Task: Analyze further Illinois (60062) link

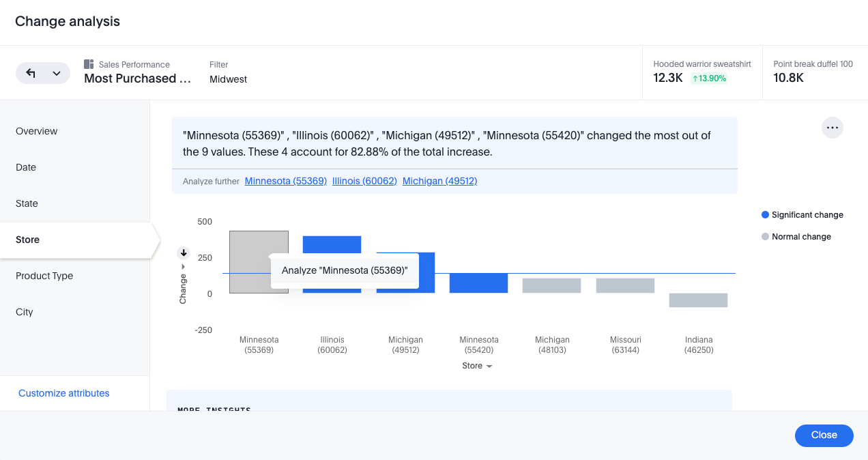Action: [364, 181]
